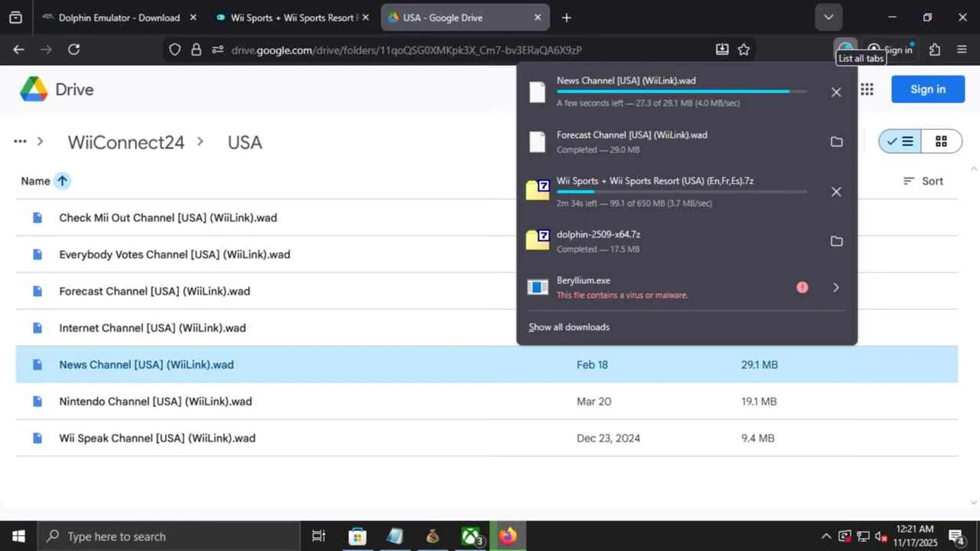Click the padlock site security icon
This screenshot has height=551, width=980.
[x=196, y=50]
